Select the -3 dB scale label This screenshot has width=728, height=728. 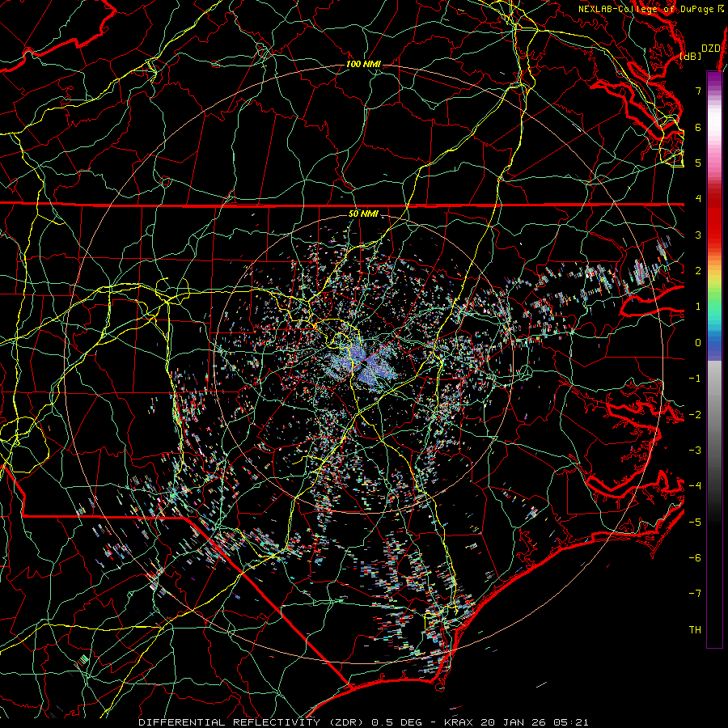695,451
